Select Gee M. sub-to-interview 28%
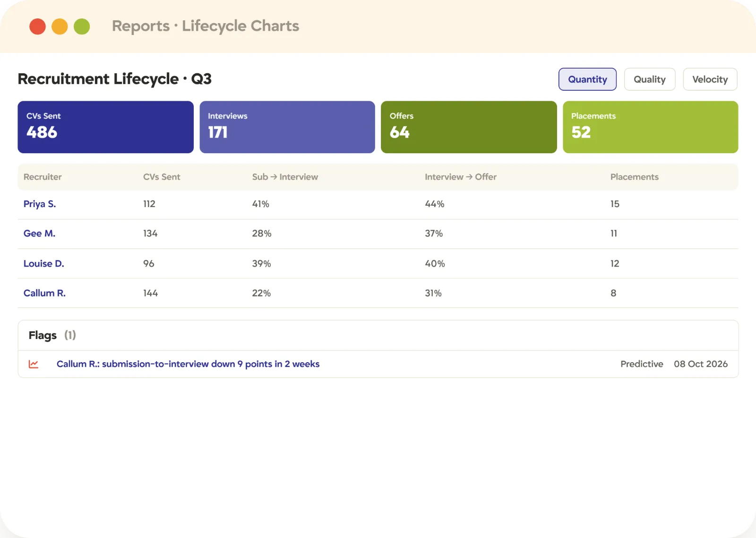The height and width of the screenshot is (538, 756). [x=262, y=234]
